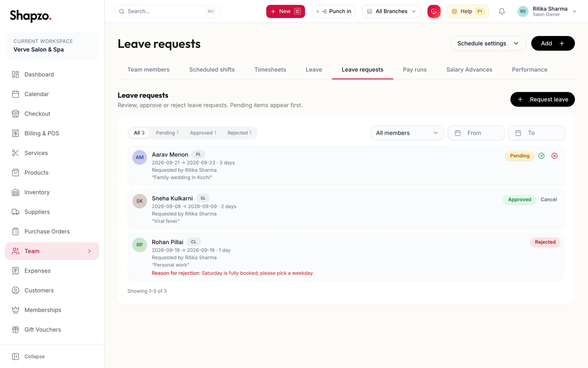Open Purchase Orders section
Viewport: 588px width, 368px height.
(x=52, y=231)
